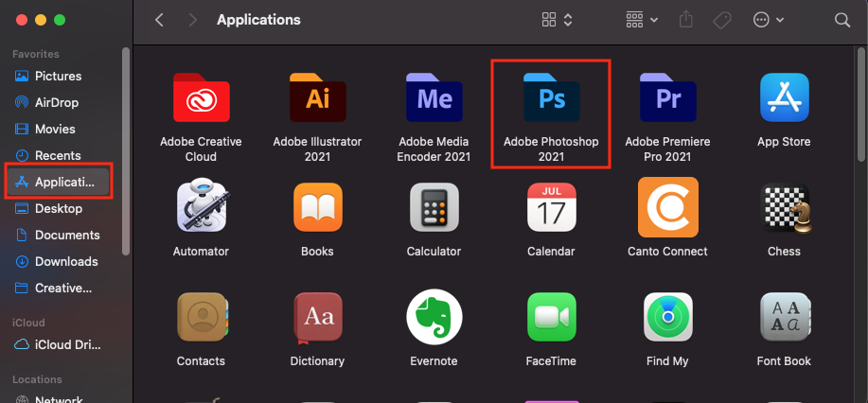Select the Books app icon
Image resolution: width=868 pixels, height=403 pixels.
click(318, 207)
